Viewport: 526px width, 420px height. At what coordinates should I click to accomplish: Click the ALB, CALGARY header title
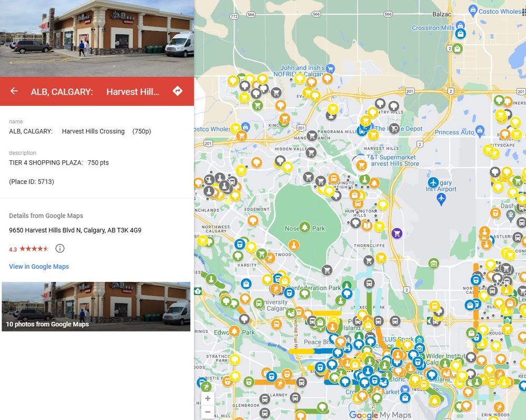[95, 91]
